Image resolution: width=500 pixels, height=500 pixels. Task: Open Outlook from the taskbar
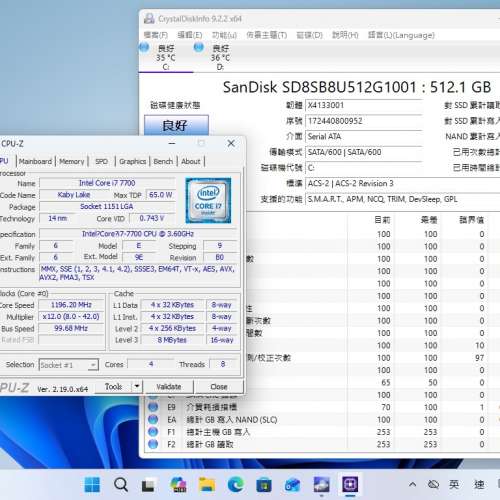pos(292,485)
